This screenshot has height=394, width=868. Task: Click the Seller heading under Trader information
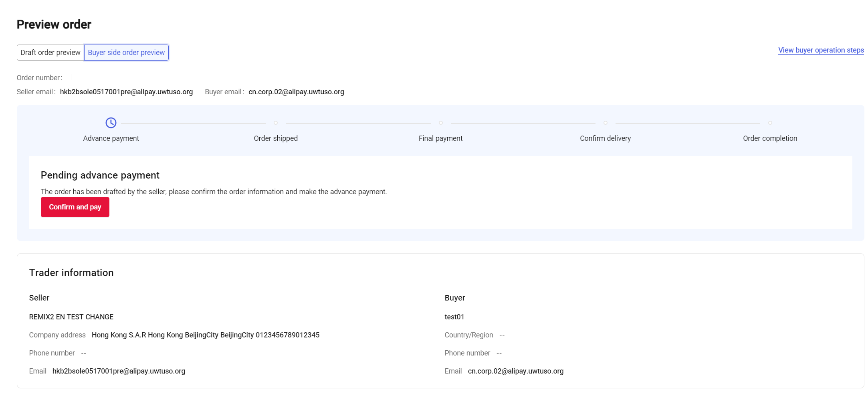[39, 298]
